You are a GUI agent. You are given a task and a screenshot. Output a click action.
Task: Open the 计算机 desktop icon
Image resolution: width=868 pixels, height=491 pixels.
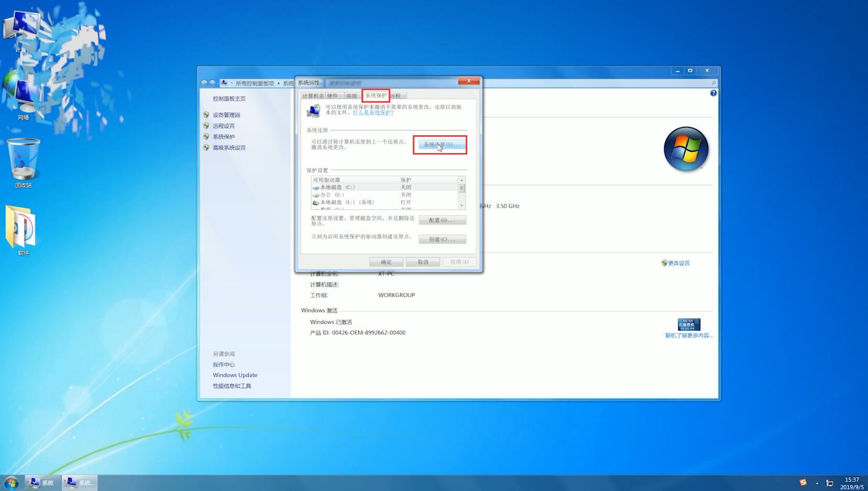tap(23, 31)
